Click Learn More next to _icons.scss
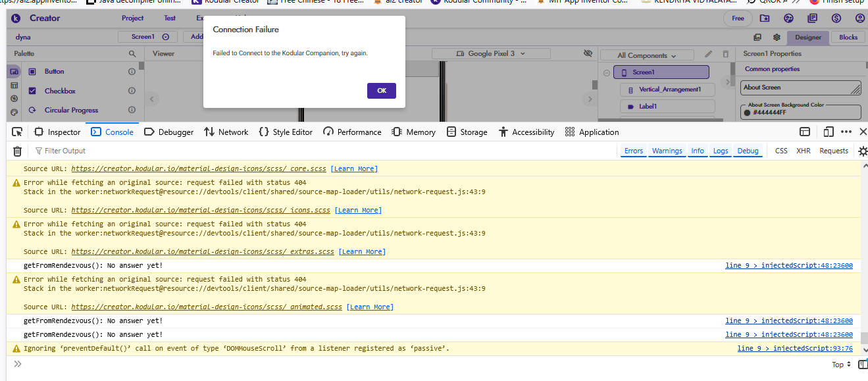 tap(358, 211)
